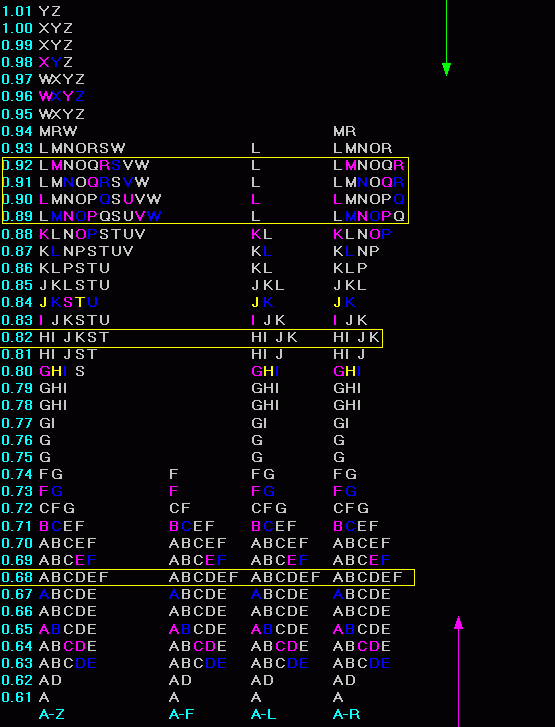Select the CF letters at 0.72
The height and width of the screenshot is (727, 555).
pos(179,508)
